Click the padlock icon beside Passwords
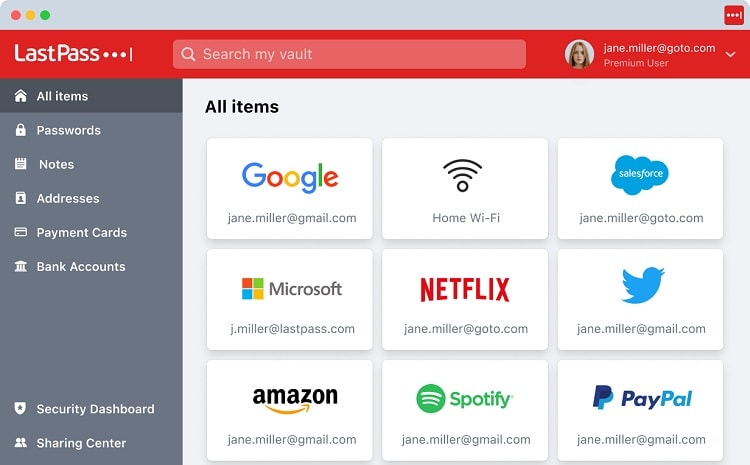Screen dimensions: 750x465 coord(21,130)
